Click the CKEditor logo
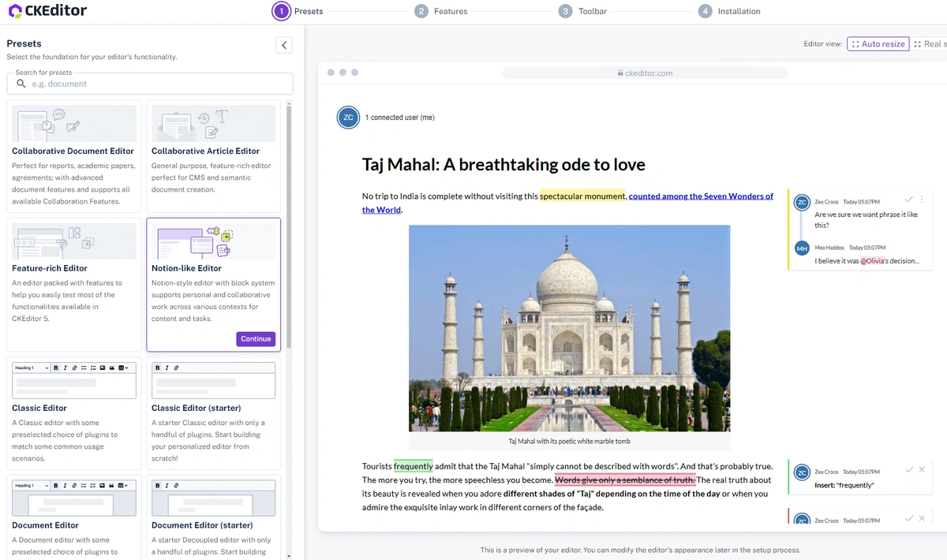The width and height of the screenshot is (947, 560). coord(47,11)
